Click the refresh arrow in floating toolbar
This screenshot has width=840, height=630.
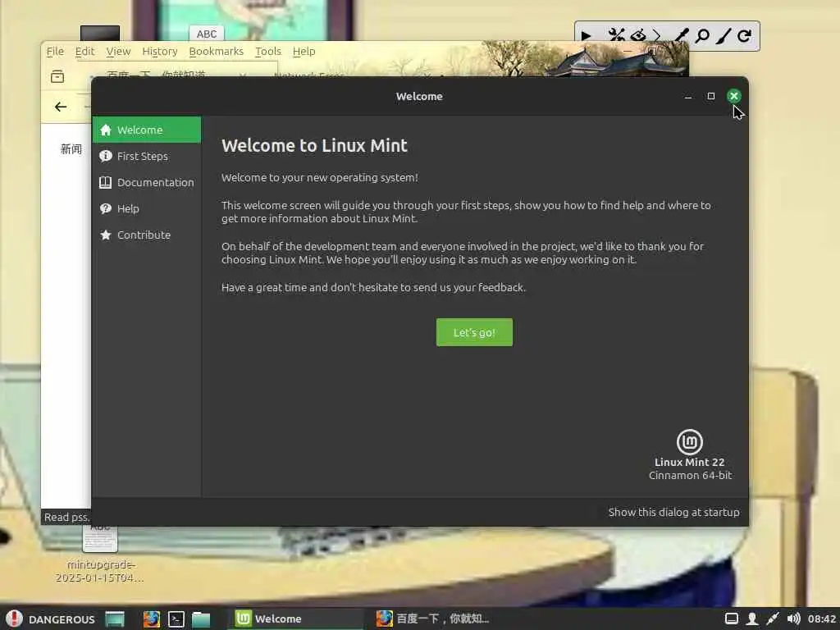coord(743,35)
